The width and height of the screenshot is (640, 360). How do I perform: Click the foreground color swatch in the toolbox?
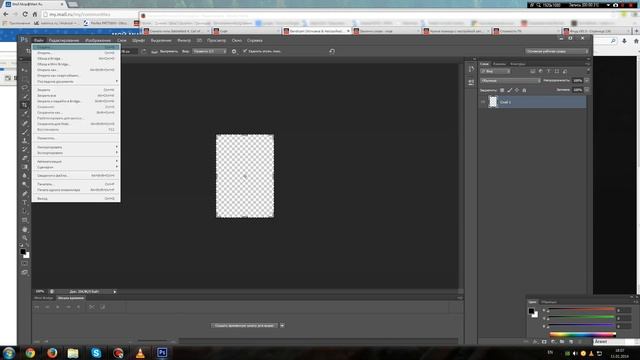[23, 251]
